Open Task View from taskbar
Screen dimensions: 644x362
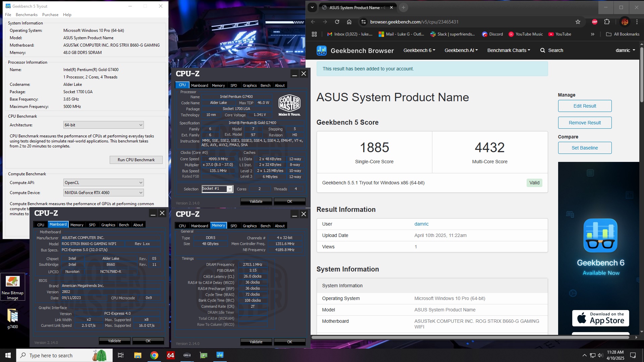(x=121, y=355)
